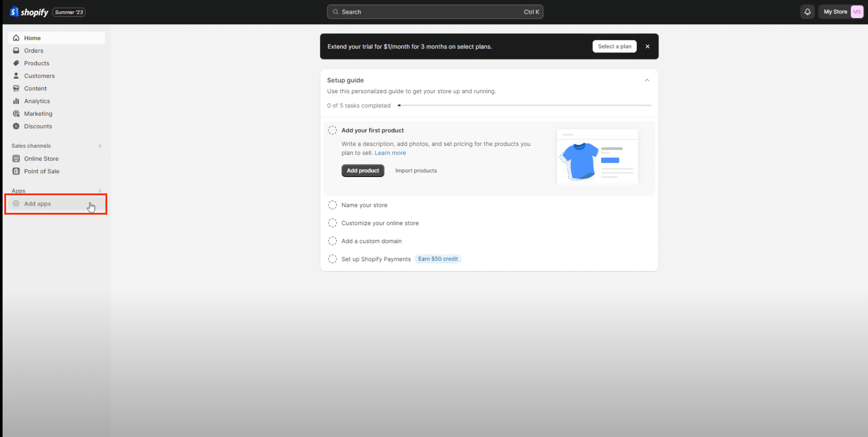Expand the Apps section chevron
The image size is (868, 437).
[x=100, y=191]
